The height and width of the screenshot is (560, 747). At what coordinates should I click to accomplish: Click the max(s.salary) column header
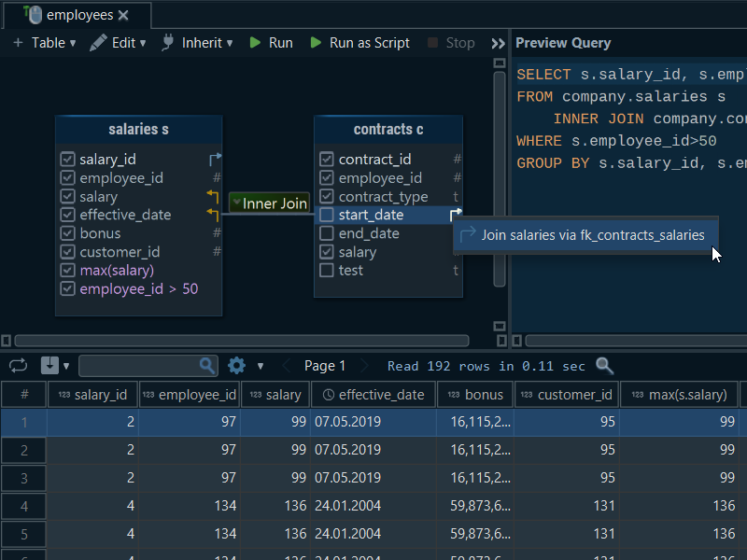(680, 395)
